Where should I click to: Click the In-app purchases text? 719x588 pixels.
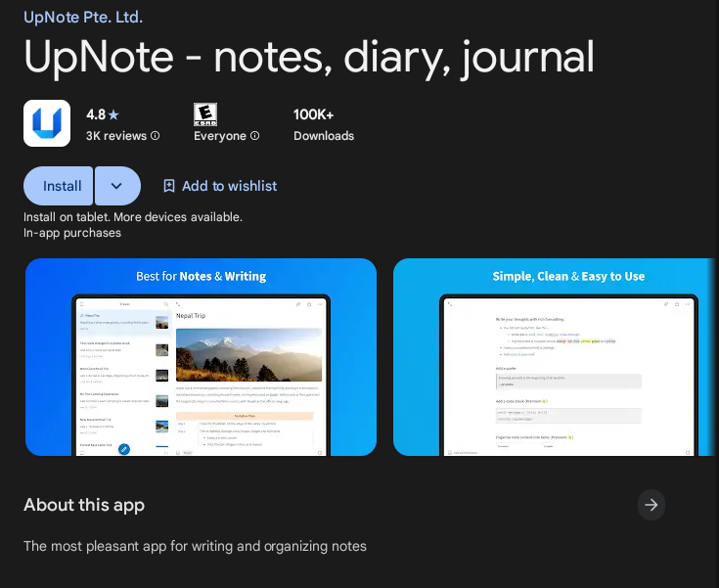tap(72, 233)
